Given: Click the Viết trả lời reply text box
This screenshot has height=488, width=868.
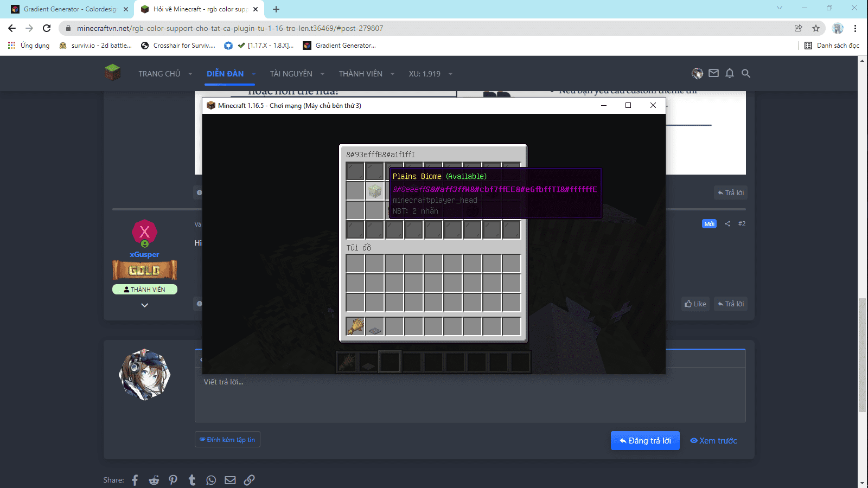Looking at the screenshot, I should coord(470,395).
